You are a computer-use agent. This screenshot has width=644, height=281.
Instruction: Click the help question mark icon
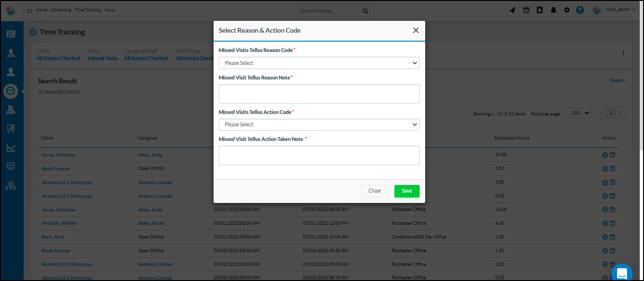pos(580,10)
